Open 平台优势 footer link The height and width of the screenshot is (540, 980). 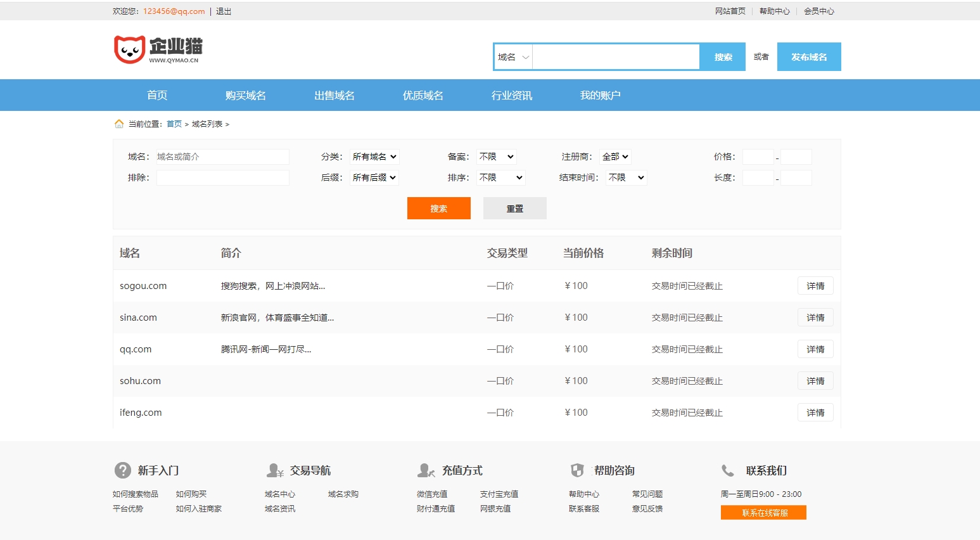pyautogui.click(x=128, y=509)
